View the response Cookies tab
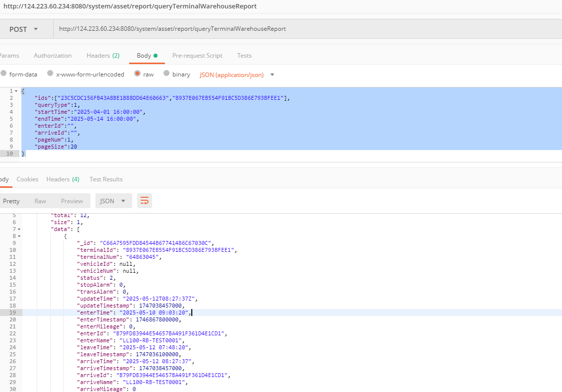 27,179
